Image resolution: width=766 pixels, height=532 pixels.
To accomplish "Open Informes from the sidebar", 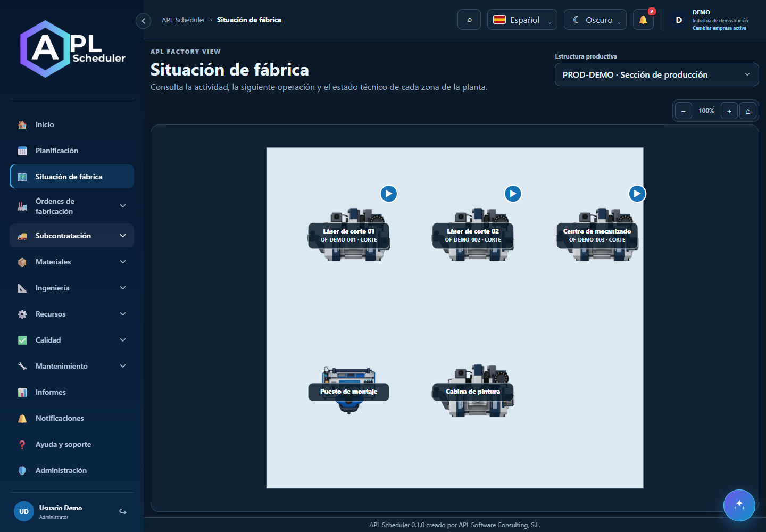I will 72,392.
